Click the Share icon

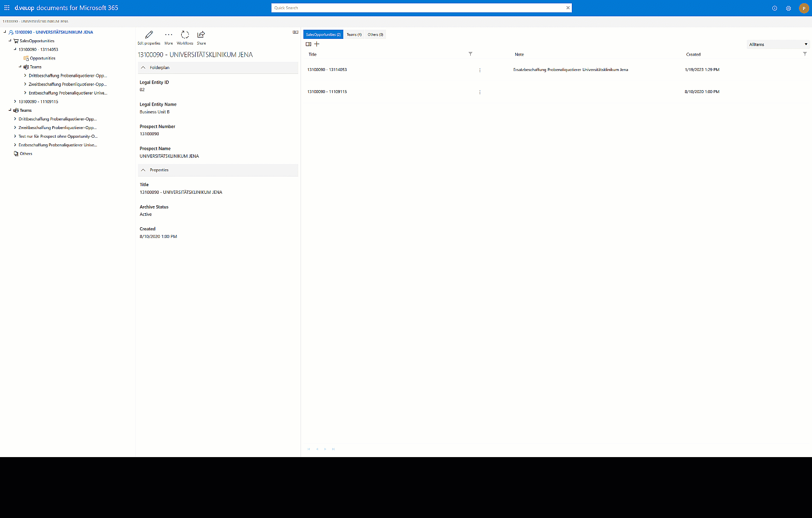[x=201, y=35]
